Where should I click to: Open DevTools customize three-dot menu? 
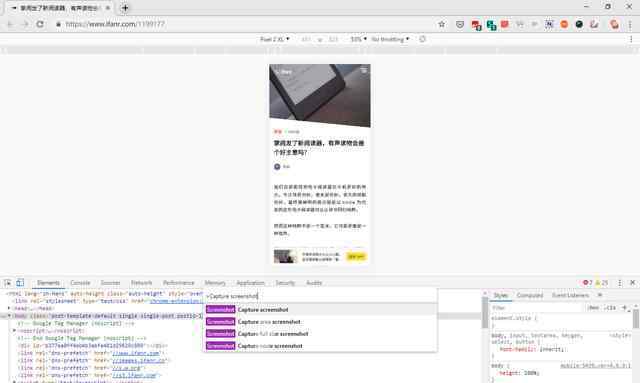(x=620, y=283)
